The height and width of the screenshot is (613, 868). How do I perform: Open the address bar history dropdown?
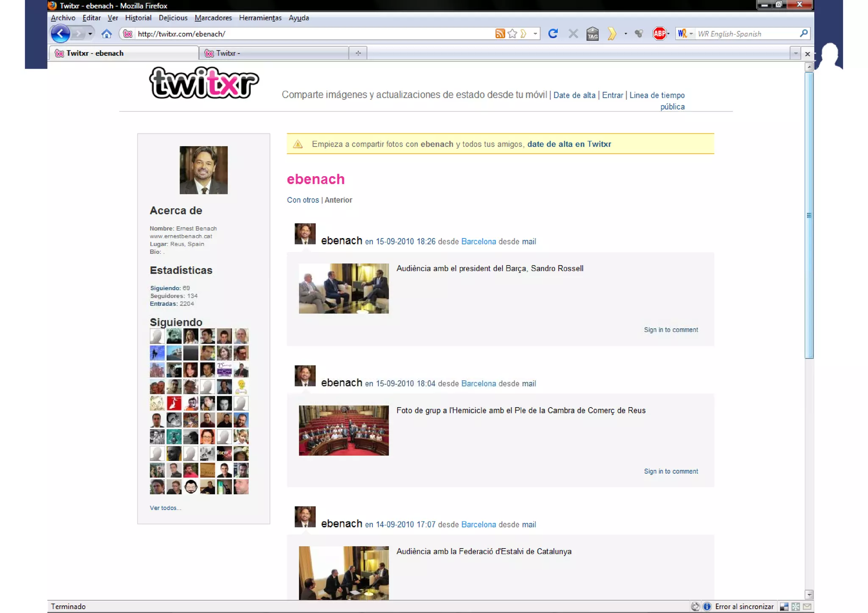[535, 34]
